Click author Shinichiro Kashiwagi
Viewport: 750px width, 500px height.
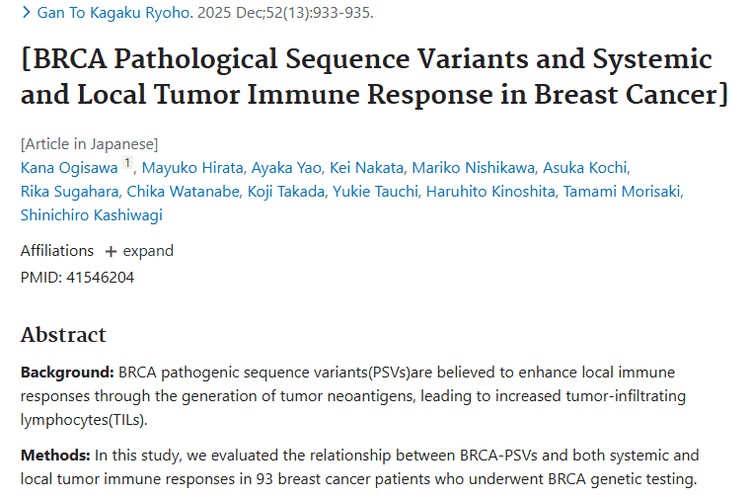91,215
